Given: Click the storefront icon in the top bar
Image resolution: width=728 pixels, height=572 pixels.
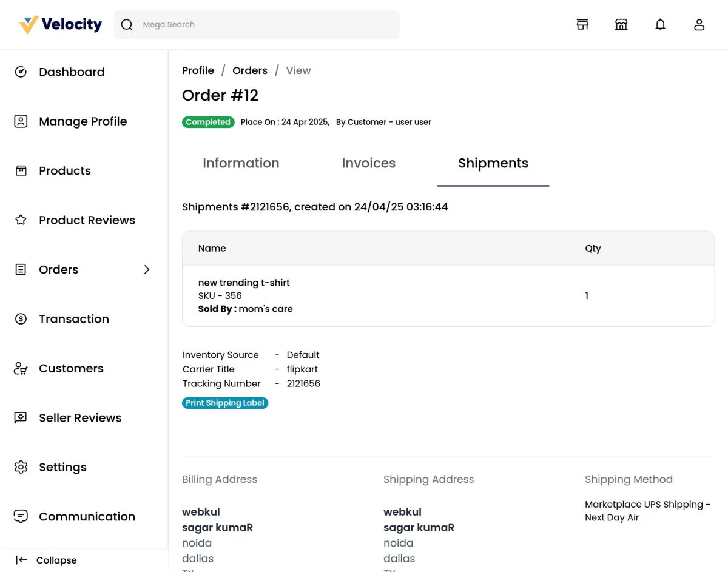Looking at the screenshot, I should click(582, 24).
